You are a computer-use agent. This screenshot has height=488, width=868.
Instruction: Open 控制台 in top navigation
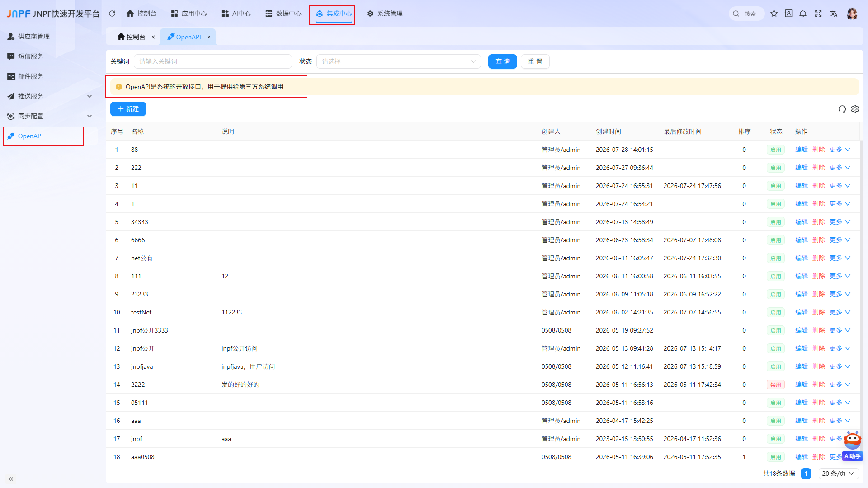point(141,14)
